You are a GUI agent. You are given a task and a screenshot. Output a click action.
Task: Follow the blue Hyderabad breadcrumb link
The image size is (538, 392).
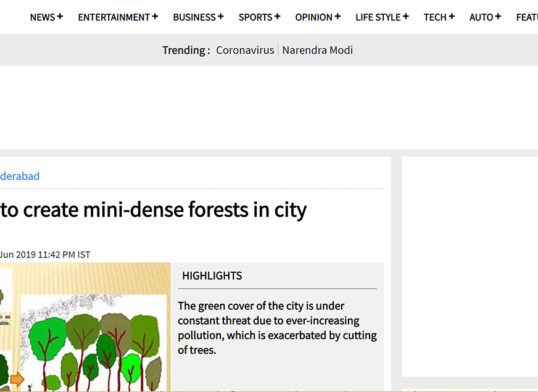point(20,176)
